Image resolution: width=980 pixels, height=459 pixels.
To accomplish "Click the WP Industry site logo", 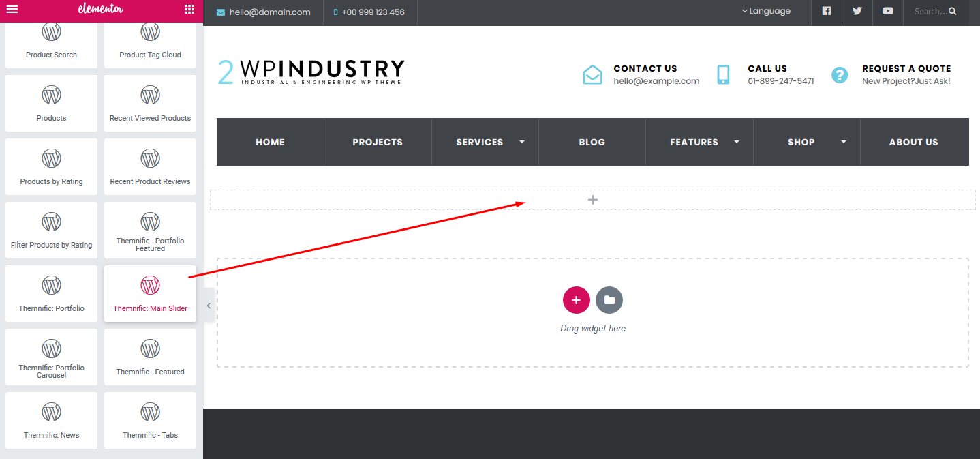I will [x=311, y=72].
